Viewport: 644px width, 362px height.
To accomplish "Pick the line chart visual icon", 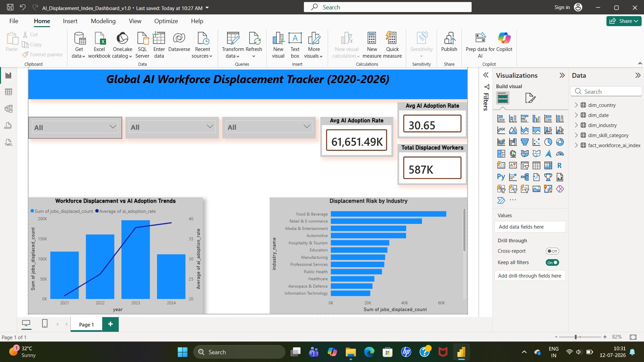I will pyautogui.click(x=501, y=130).
